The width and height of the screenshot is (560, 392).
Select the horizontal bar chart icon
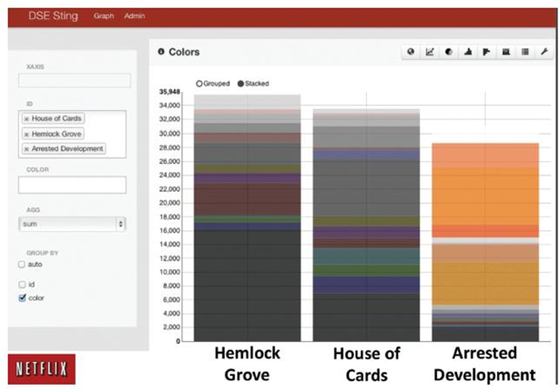[487, 52]
